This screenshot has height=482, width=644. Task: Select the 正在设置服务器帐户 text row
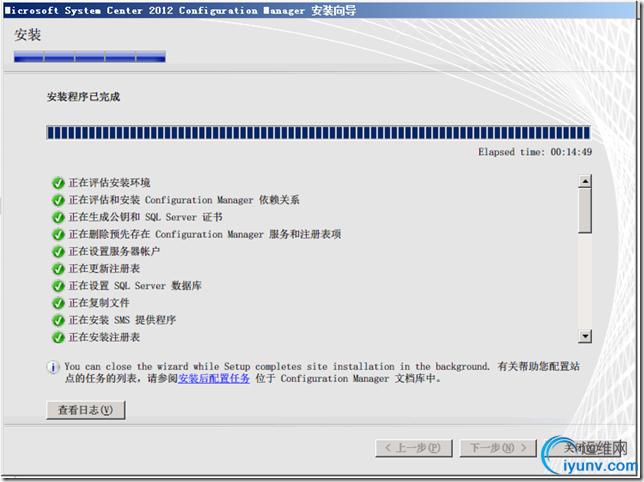point(114,251)
